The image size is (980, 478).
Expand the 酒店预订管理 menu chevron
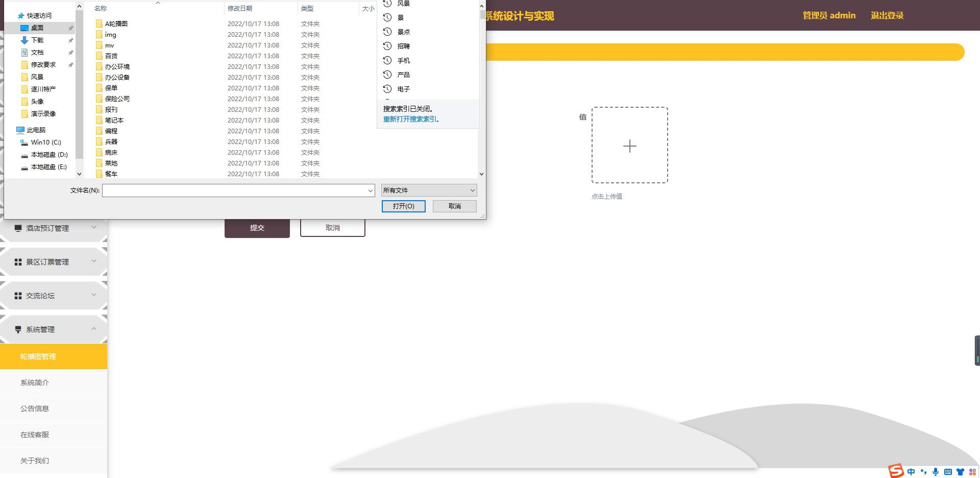coord(94,227)
